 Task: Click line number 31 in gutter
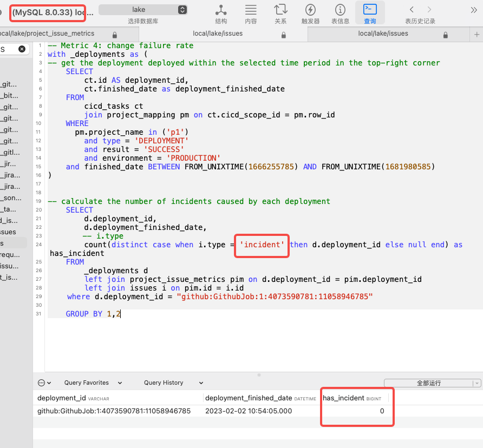pos(38,314)
